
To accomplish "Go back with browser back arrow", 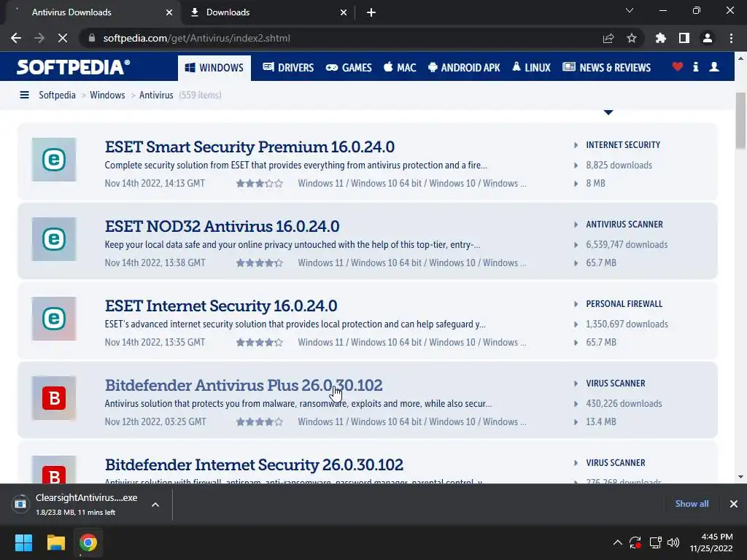I will click(16, 38).
